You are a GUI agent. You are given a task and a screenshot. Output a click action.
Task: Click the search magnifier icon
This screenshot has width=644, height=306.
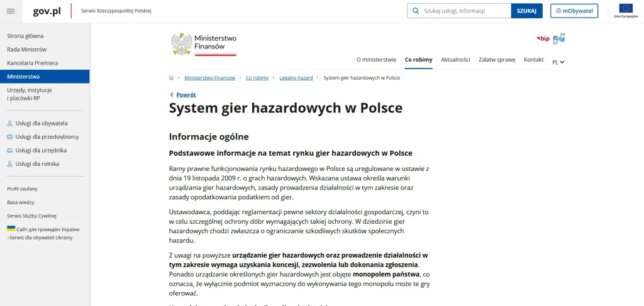416,11
